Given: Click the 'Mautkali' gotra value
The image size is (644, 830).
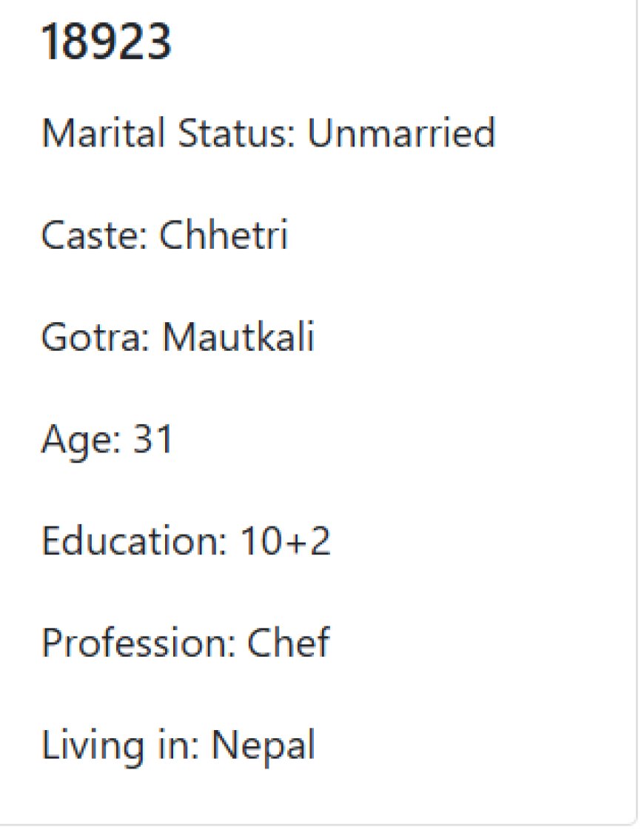Looking at the screenshot, I should pos(238,337).
